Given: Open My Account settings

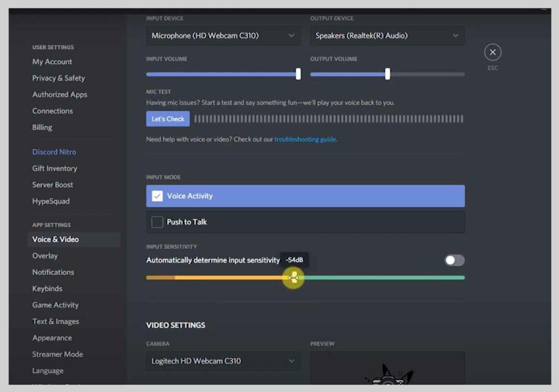Looking at the screenshot, I should click(52, 61).
